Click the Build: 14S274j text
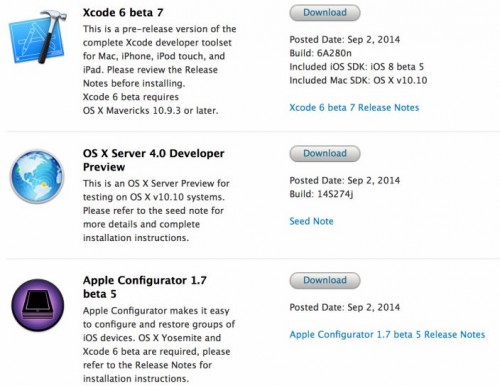The width and height of the screenshot is (500, 386). 321,194
